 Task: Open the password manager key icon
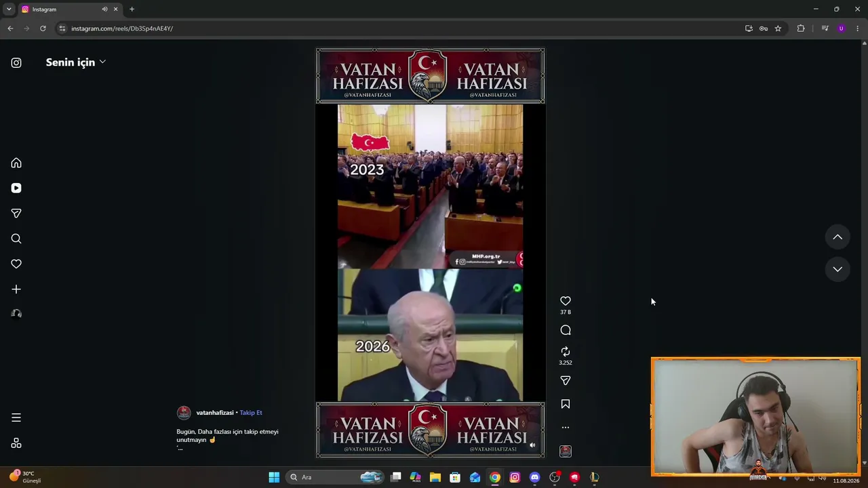click(x=764, y=28)
